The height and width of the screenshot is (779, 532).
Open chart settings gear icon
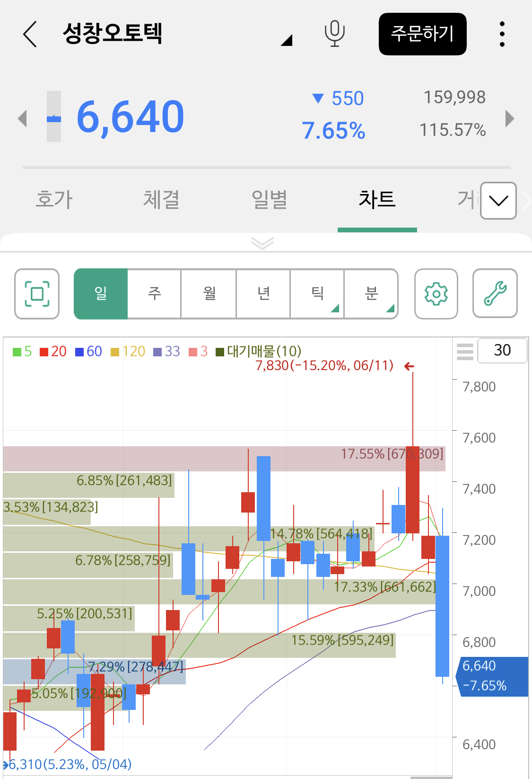[436, 294]
